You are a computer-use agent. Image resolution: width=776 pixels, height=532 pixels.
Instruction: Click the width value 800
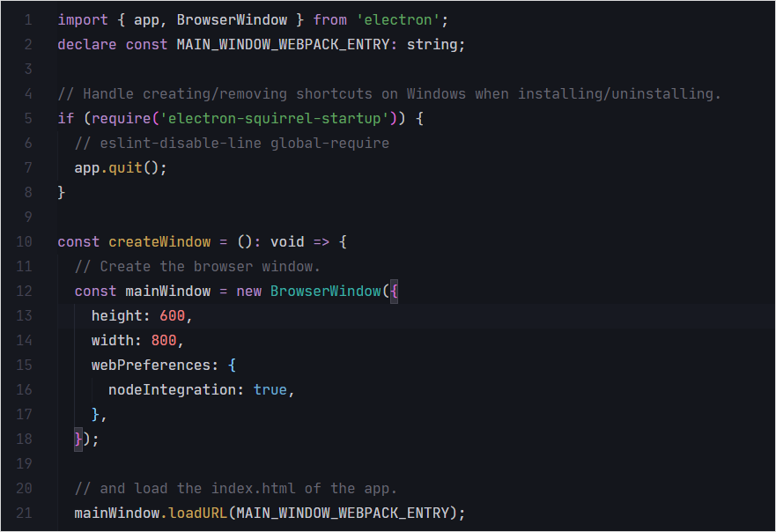tap(164, 340)
